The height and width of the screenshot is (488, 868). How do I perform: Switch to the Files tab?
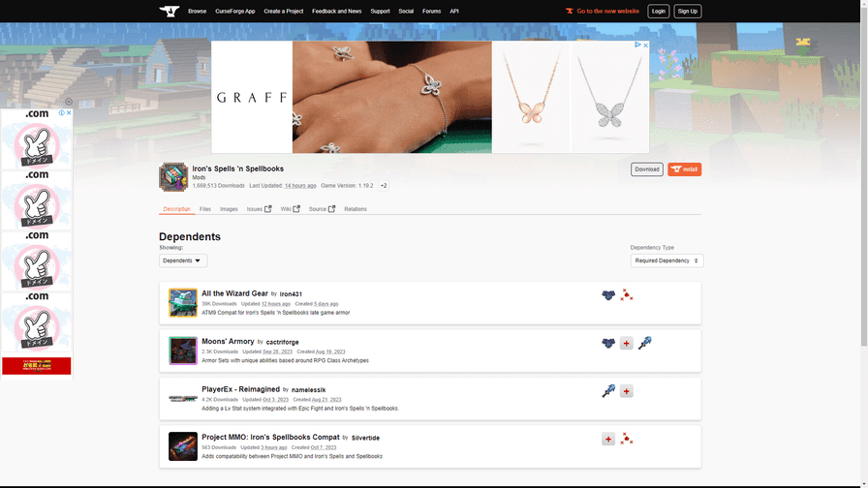pos(205,209)
